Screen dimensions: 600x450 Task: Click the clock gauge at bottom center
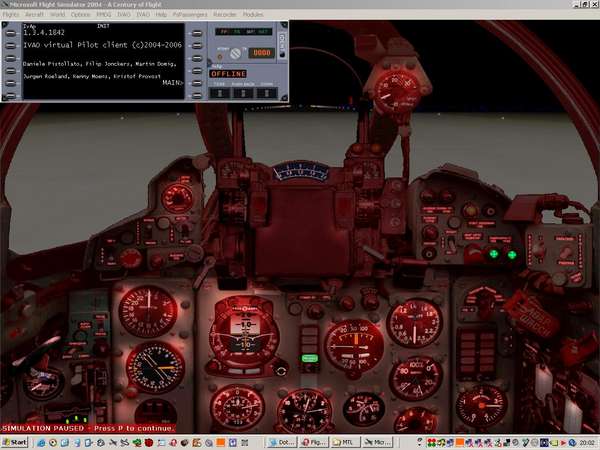(x=305, y=411)
